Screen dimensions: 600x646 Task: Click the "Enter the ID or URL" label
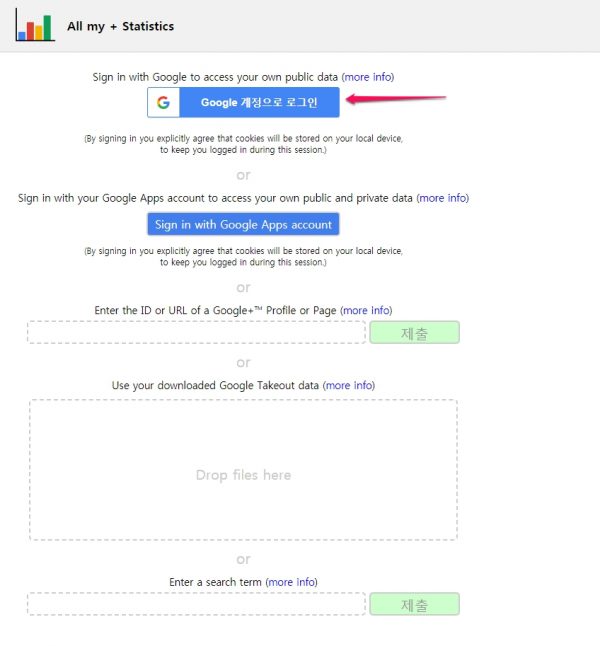coord(216,310)
